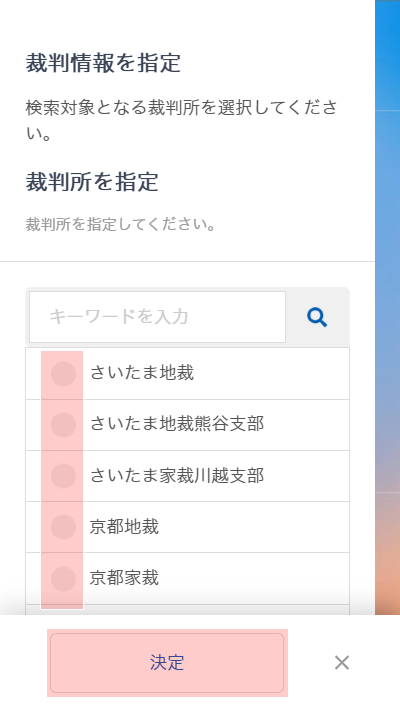Viewport: 400px width, 710px height.
Task: Pick the 京都地裁 radio button
Action: pyautogui.click(x=63, y=527)
